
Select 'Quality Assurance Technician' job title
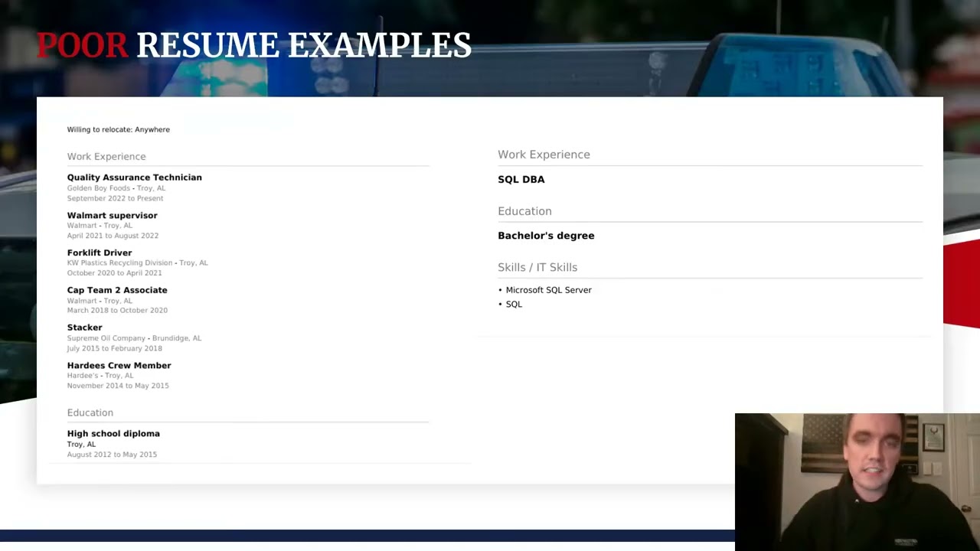[x=134, y=178]
